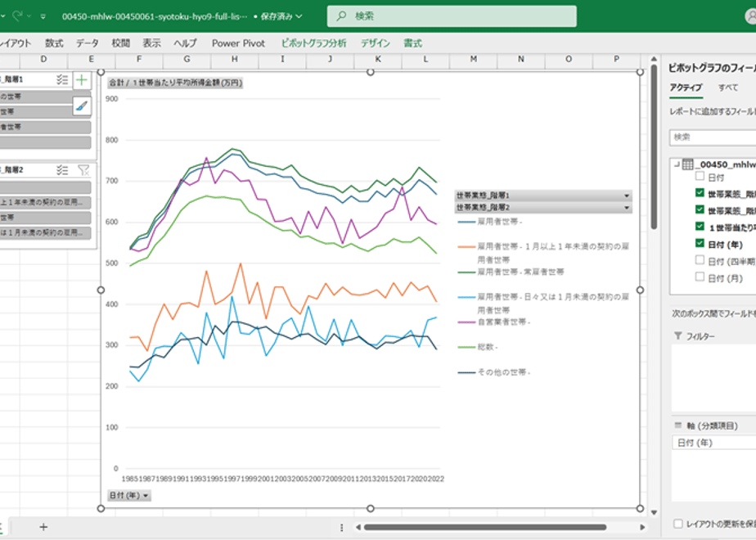Image resolution: width=756 pixels, height=540 pixels.
Task: Select column header P
Action: 616,59
